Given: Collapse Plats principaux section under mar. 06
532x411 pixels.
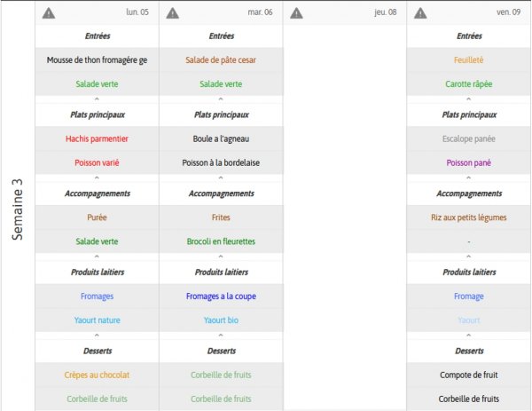Looking at the screenshot, I should pyautogui.click(x=221, y=178).
